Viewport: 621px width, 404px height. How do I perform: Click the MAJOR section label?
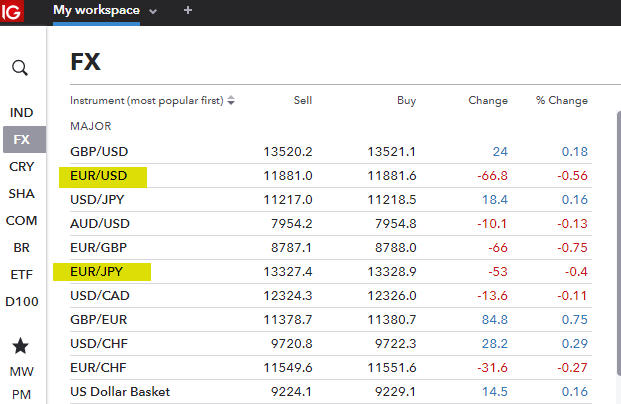tap(91, 126)
